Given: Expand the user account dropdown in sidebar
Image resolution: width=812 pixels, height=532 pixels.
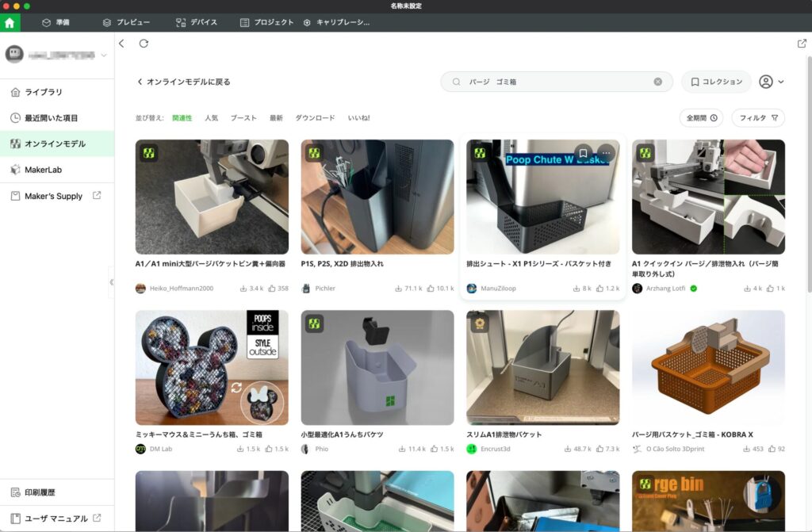Looking at the screenshot, I should tap(104, 55).
